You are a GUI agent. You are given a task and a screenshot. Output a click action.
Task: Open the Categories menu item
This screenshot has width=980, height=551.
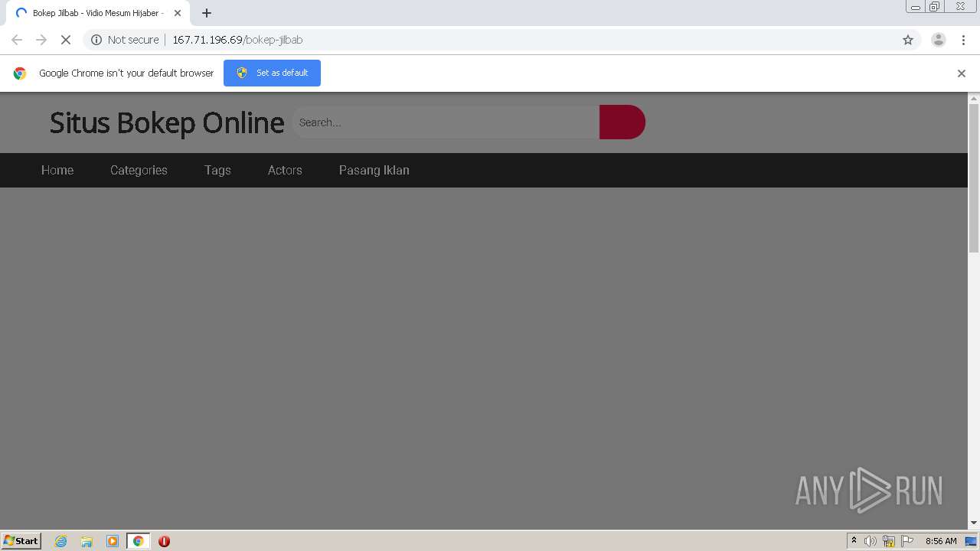click(139, 170)
